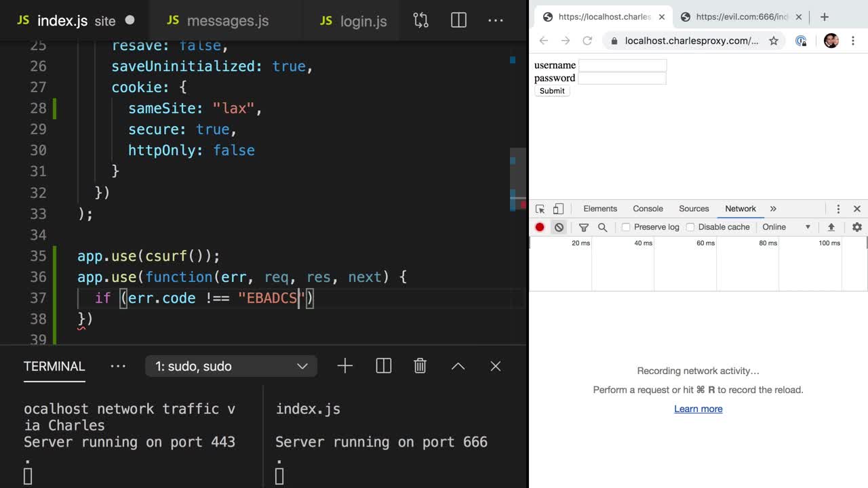Expand more DevTools tabs chevron

[773, 209]
